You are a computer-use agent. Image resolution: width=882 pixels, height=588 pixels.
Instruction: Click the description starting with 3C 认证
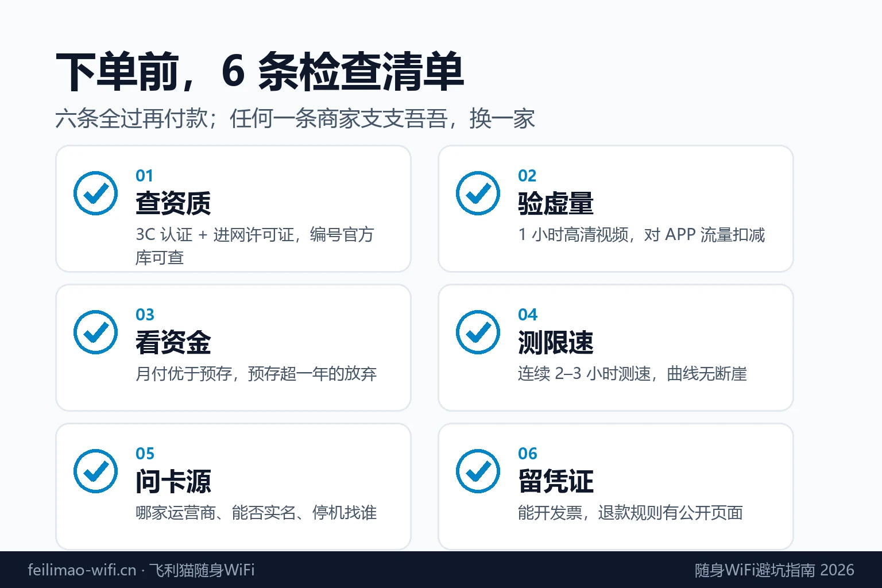(x=255, y=246)
